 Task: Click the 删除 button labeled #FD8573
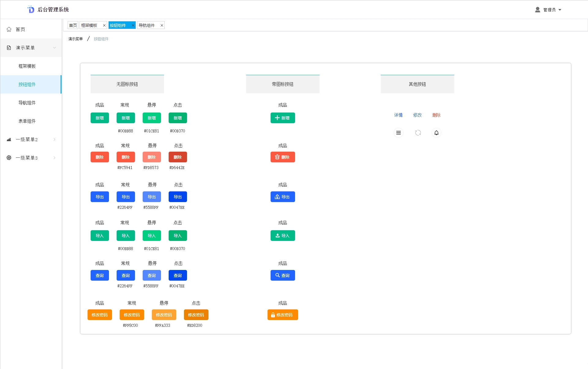(x=152, y=157)
